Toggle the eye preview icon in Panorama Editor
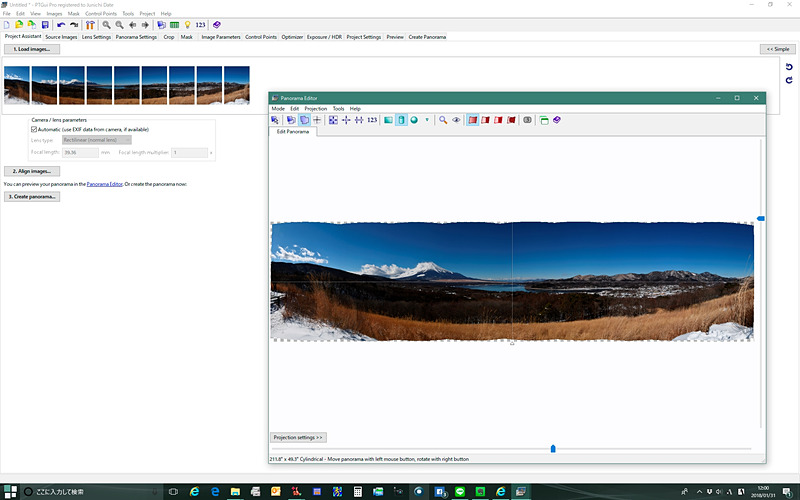This screenshot has height=500, width=800. pos(456,120)
